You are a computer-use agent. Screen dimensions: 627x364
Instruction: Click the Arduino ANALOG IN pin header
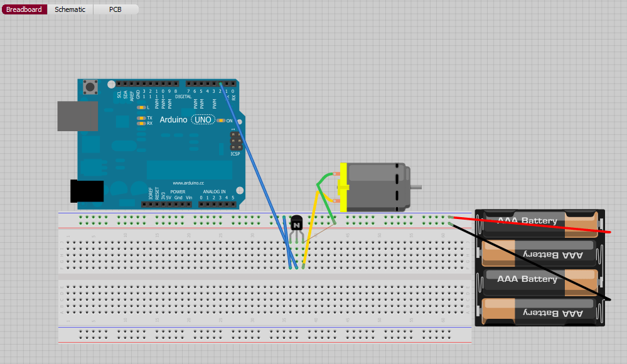coord(218,205)
